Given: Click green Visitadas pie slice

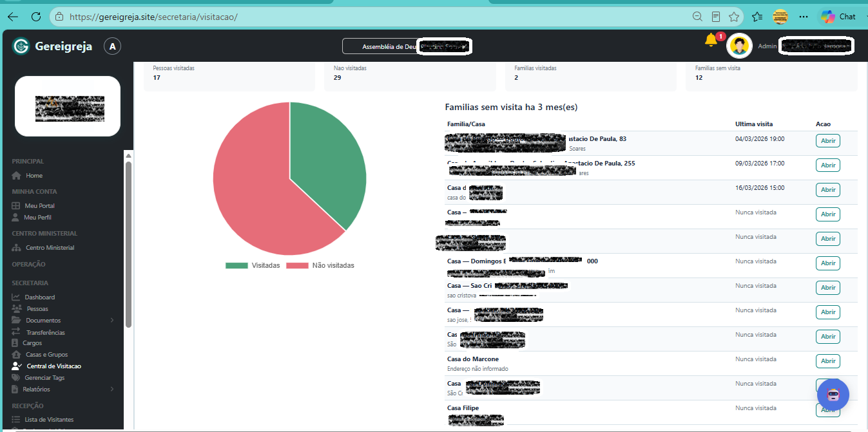Looking at the screenshot, I should pyautogui.click(x=322, y=161).
